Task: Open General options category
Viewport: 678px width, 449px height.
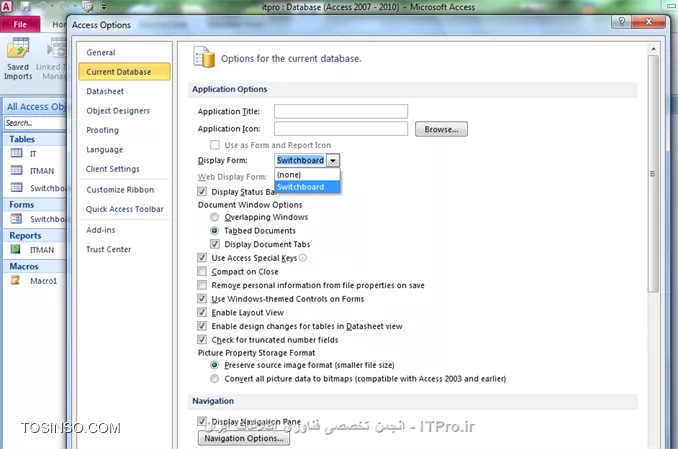Action: coord(125,52)
